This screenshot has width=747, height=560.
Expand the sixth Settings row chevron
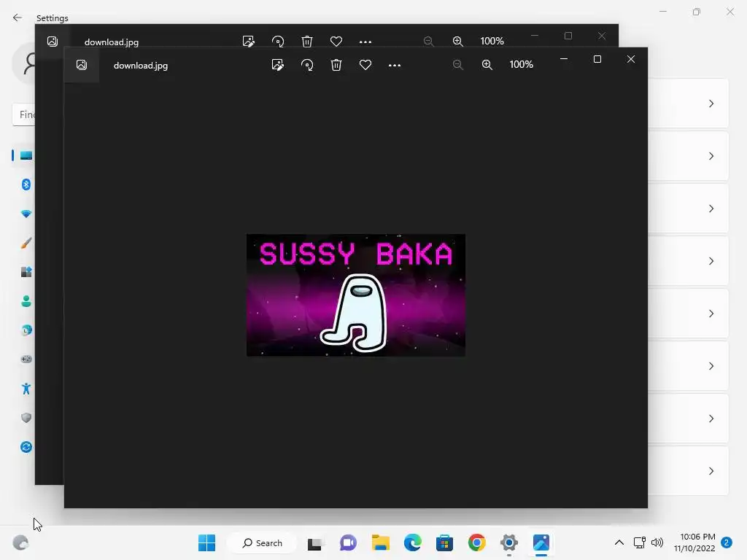tap(711, 366)
